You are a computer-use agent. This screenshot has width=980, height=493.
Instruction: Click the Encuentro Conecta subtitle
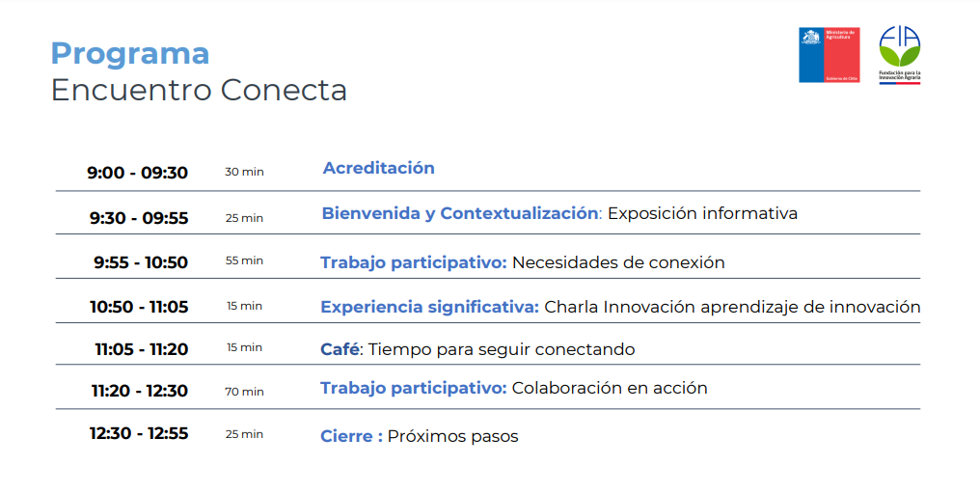(x=199, y=90)
